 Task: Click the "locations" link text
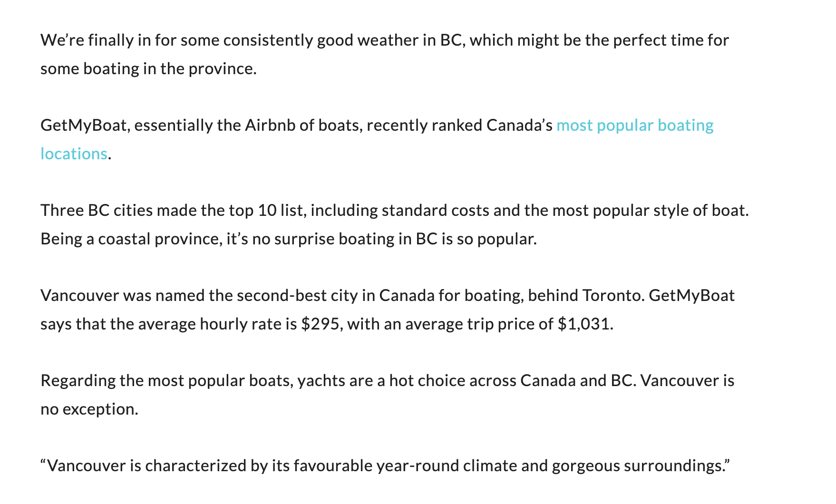[74, 154]
